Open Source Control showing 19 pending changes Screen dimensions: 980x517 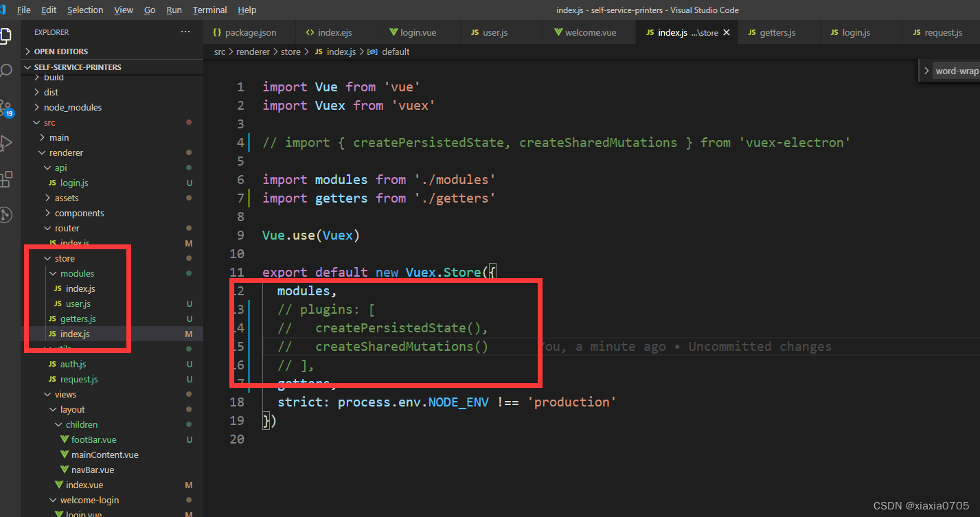pos(9,106)
